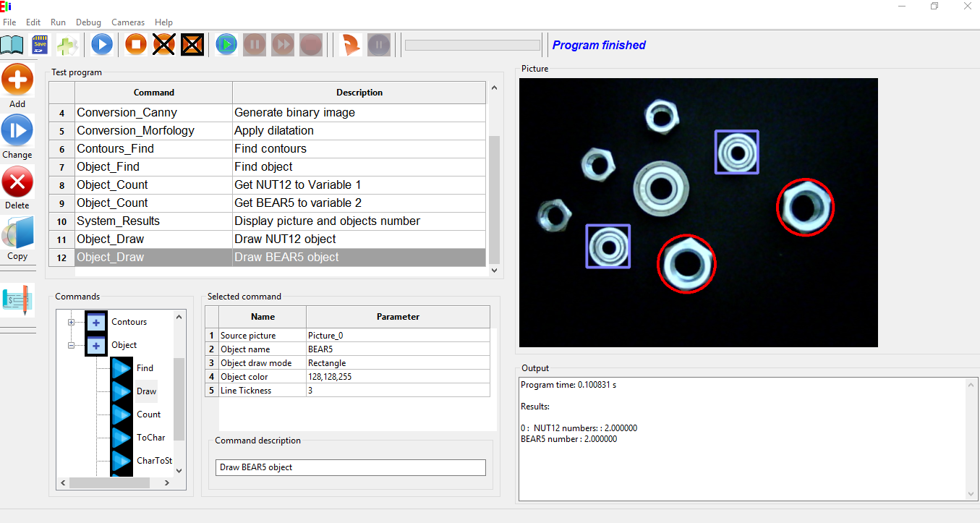Open the Debug menu
Image resolution: width=980 pixels, height=523 pixels.
coord(88,22)
